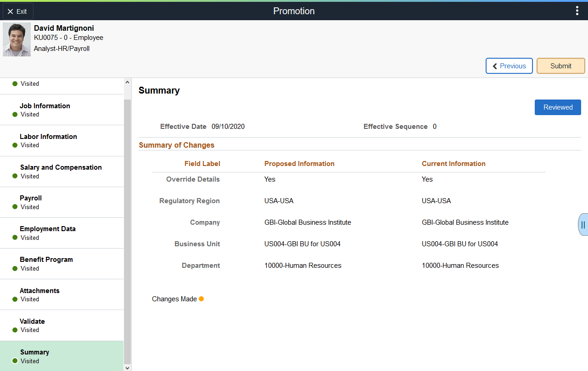Click the Submit button

(560, 66)
